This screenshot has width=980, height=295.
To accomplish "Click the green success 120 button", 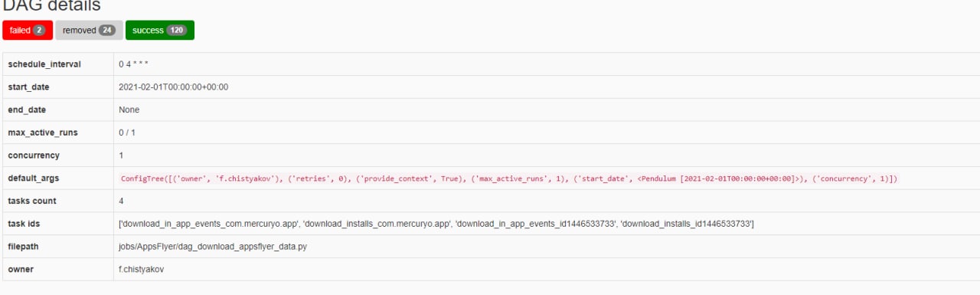I will pyautogui.click(x=159, y=31).
